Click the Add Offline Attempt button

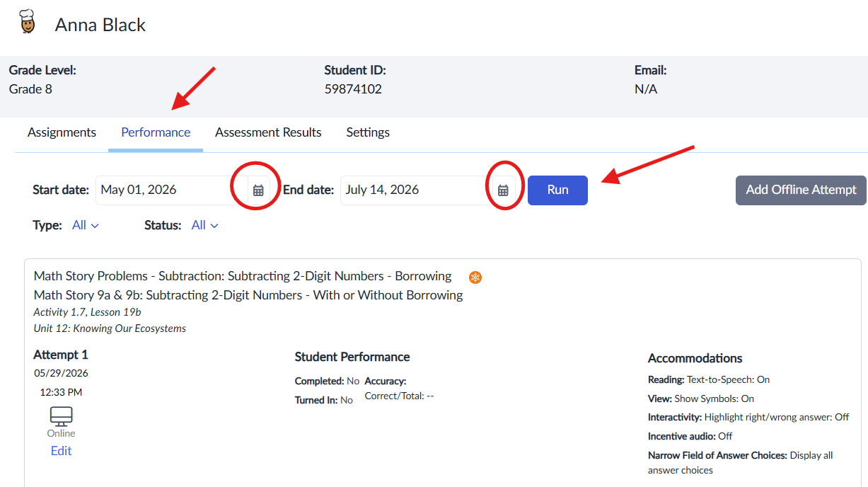tap(801, 190)
